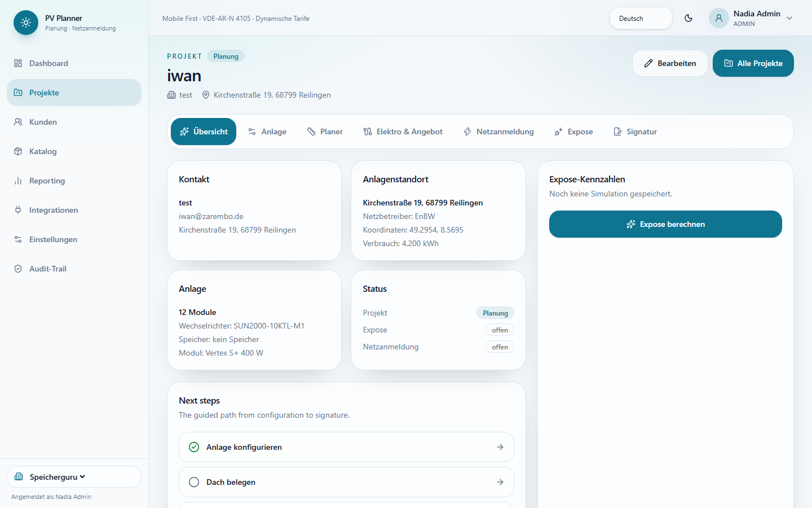Switch to the Anlage tab
812x508 pixels.
pyautogui.click(x=267, y=132)
